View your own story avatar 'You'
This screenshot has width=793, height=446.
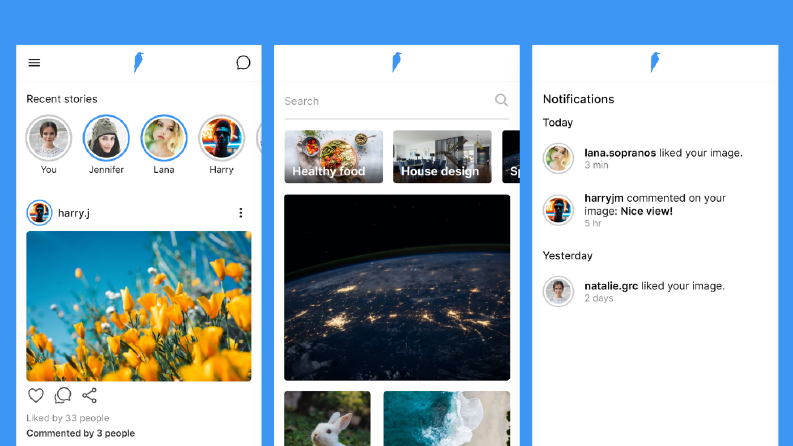49,138
